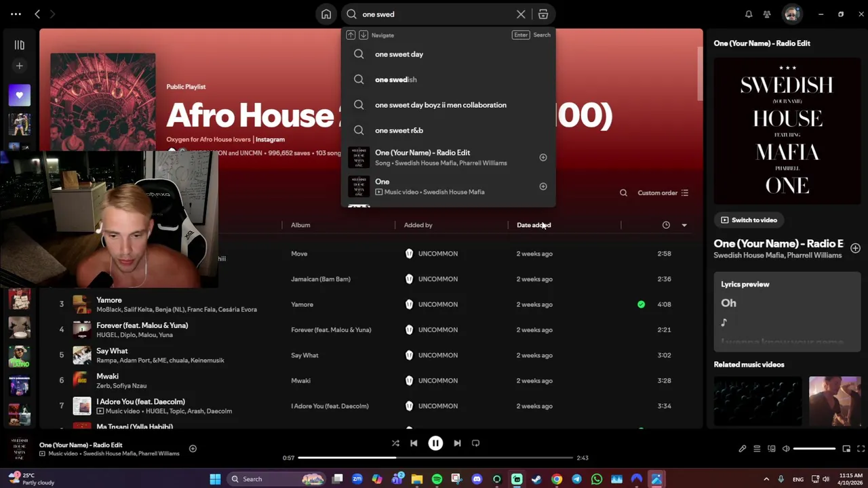Open Friend Activity icon in top bar
Image resolution: width=868 pixels, height=488 pixels.
pyautogui.click(x=767, y=14)
